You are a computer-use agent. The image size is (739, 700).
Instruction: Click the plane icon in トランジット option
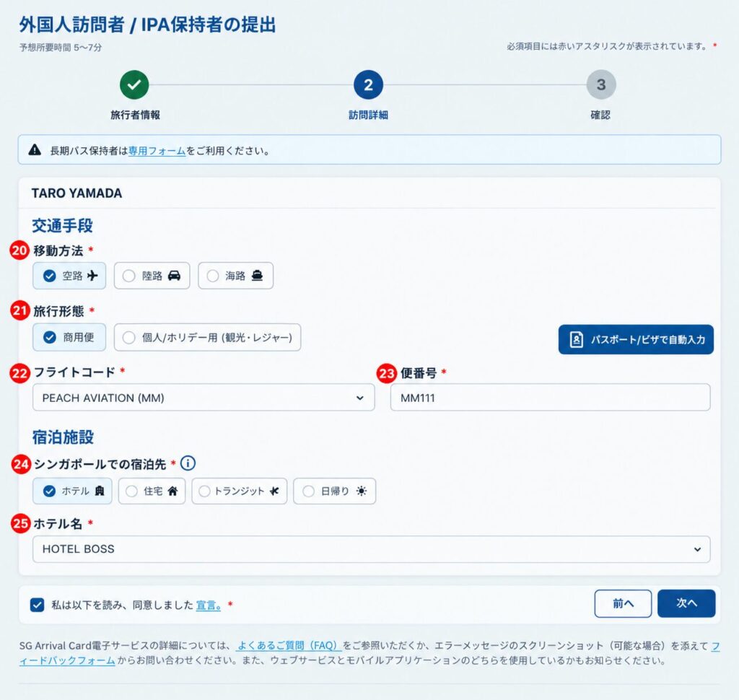pyautogui.click(x=274, y=491)
